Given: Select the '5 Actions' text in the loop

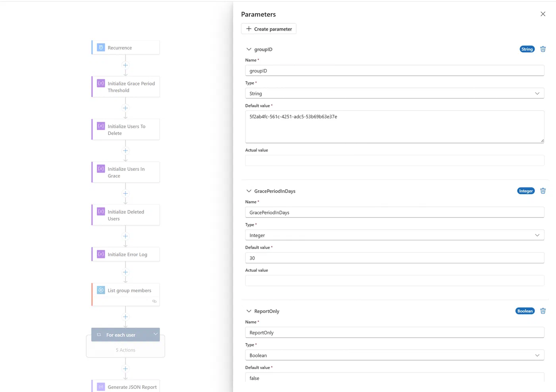Looking at the screenshot, I should [125, 350].
